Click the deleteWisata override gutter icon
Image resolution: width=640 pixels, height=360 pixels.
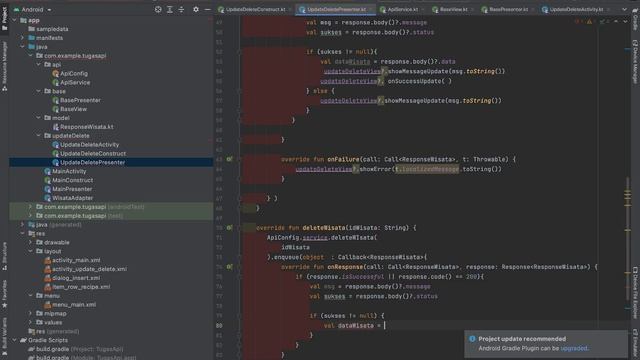[229, 228]
